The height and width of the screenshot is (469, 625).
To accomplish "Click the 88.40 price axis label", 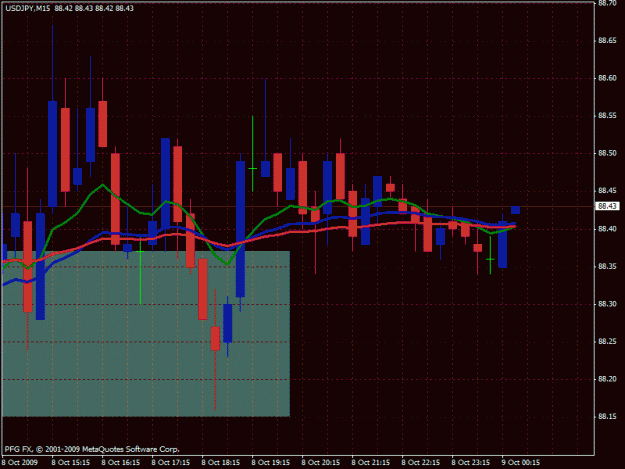I will (x=607, y=229).
